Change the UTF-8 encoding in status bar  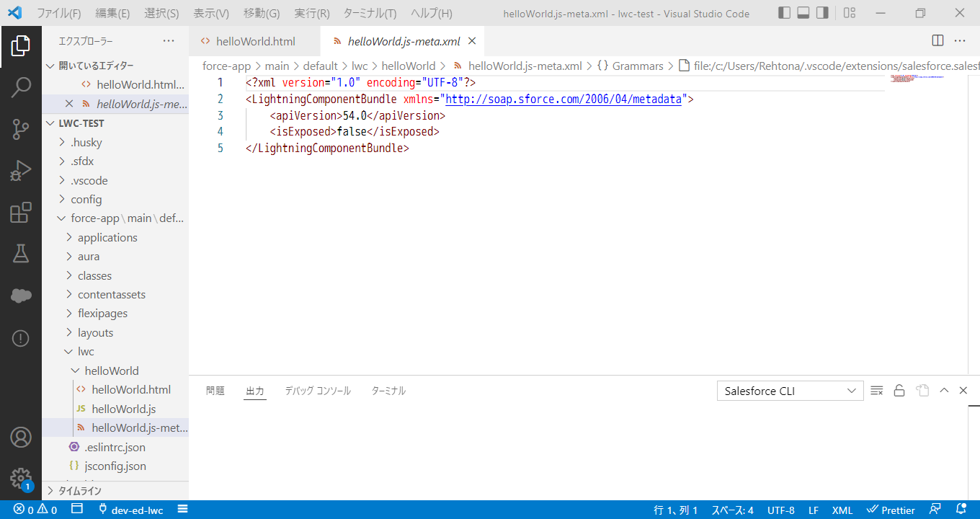tap(781, 510)
